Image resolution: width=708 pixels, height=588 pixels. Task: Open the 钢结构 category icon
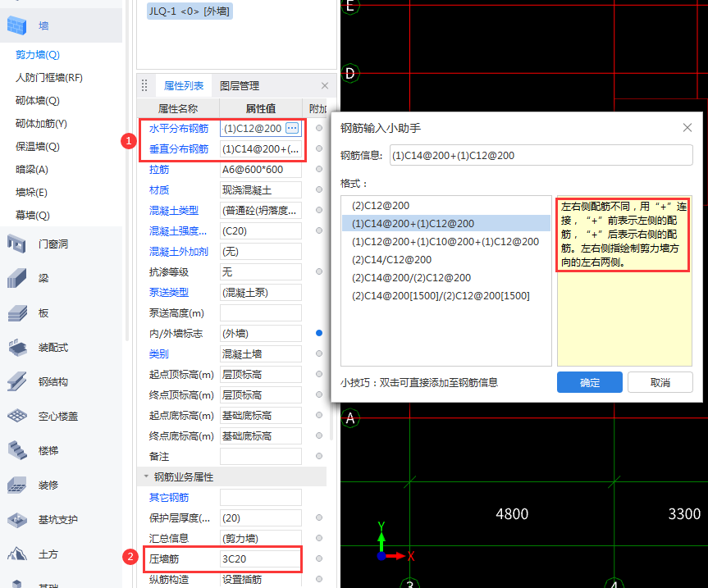click(16, 382)
